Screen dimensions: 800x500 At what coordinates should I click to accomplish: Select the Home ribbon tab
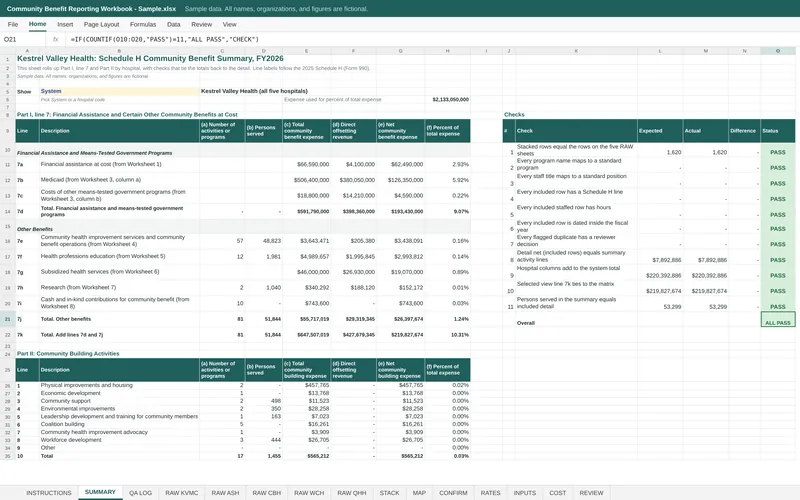pos(37,24)
